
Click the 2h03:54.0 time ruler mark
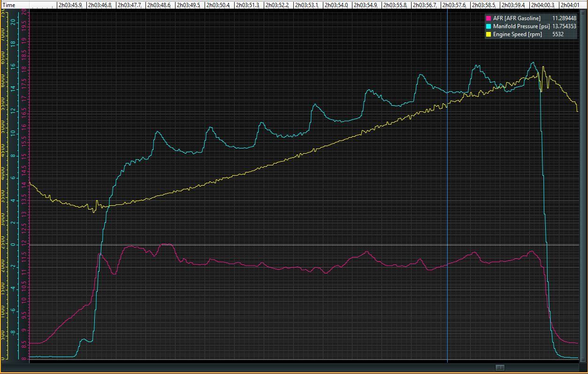pos(336,5)
